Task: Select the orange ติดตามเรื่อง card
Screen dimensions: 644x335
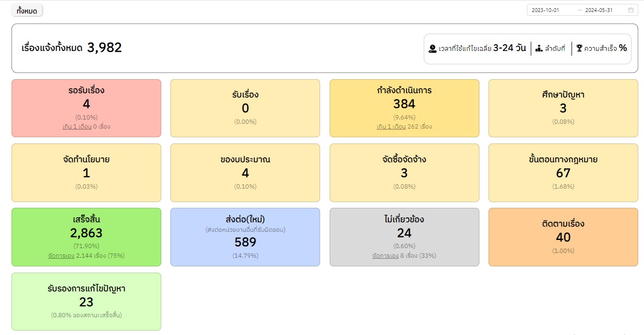Action: (563, 237)
